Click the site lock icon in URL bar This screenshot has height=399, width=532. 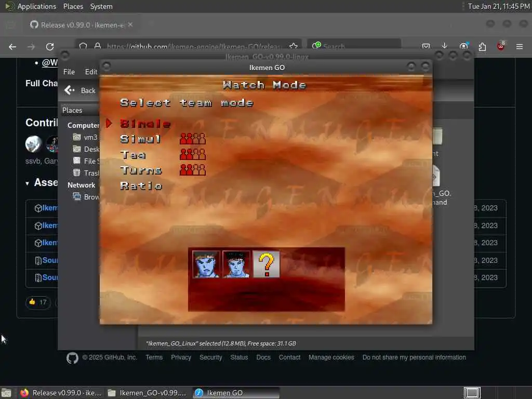coord(98,46)
